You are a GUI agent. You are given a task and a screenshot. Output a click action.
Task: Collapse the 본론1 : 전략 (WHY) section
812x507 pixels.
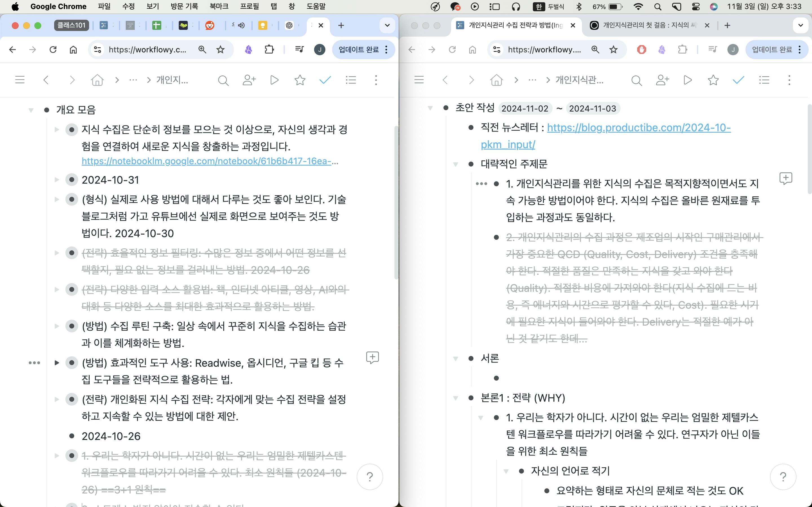pyautogui.click(x=455, y=398)
